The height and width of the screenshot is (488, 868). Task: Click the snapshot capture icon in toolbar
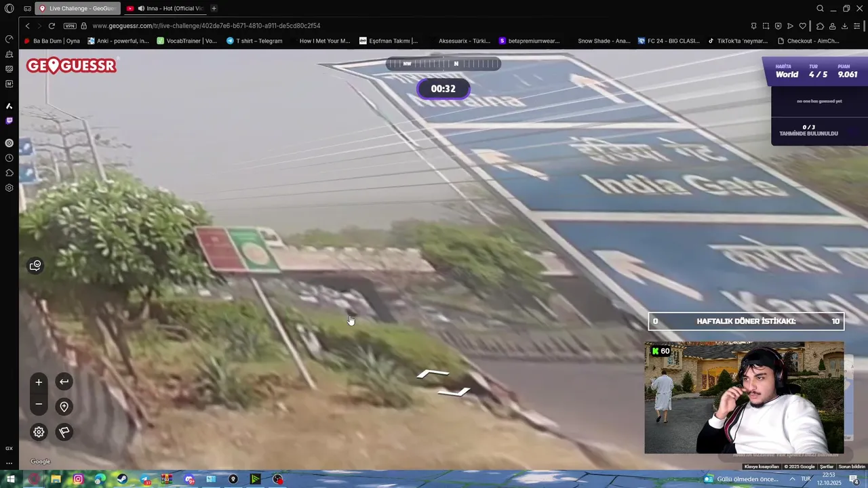pyautogui.click(x=766, y=26)
